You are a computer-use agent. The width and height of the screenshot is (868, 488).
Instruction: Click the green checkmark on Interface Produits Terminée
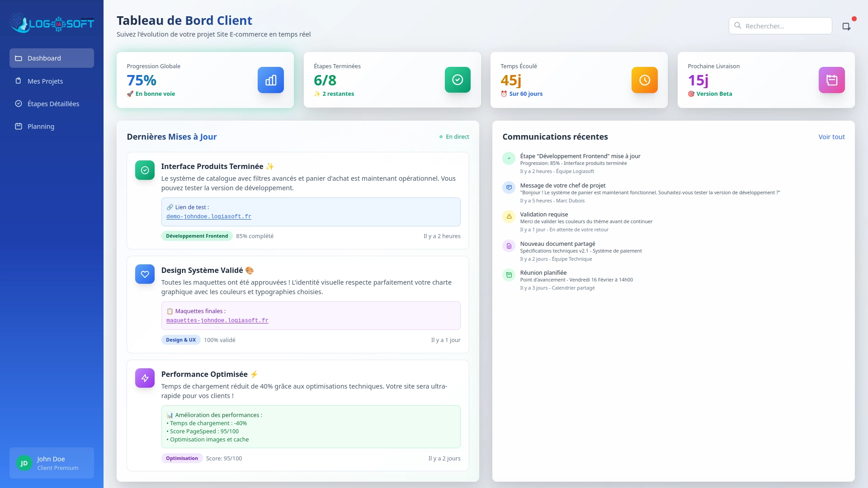pos(145,170)
